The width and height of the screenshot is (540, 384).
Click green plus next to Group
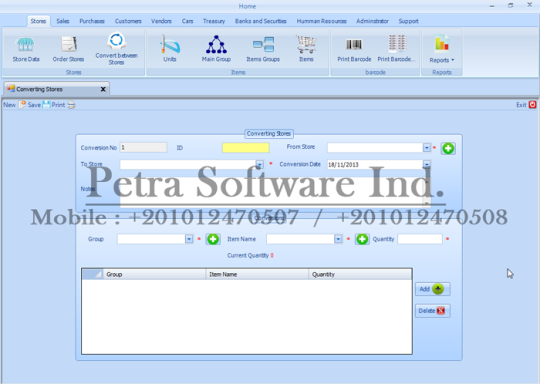click(213, 239)
